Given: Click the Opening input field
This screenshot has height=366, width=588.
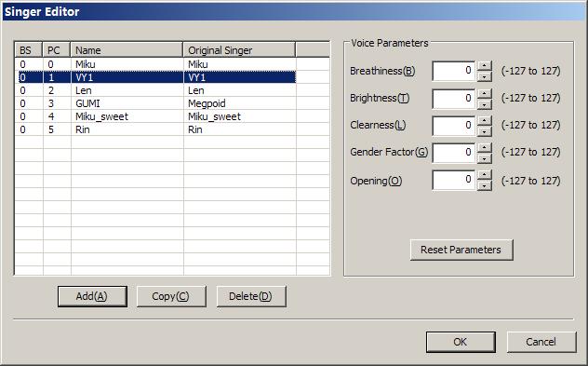Looking at the screenshot, I should pos(454,180).
